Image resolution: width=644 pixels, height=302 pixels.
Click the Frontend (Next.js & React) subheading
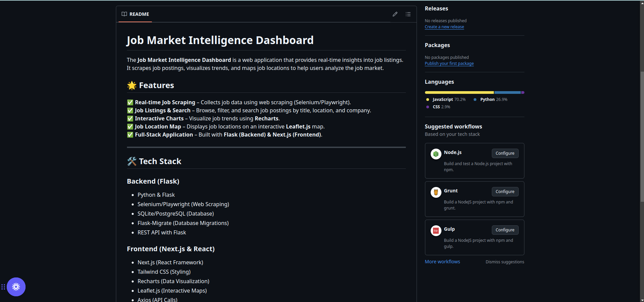pos(171,249)
